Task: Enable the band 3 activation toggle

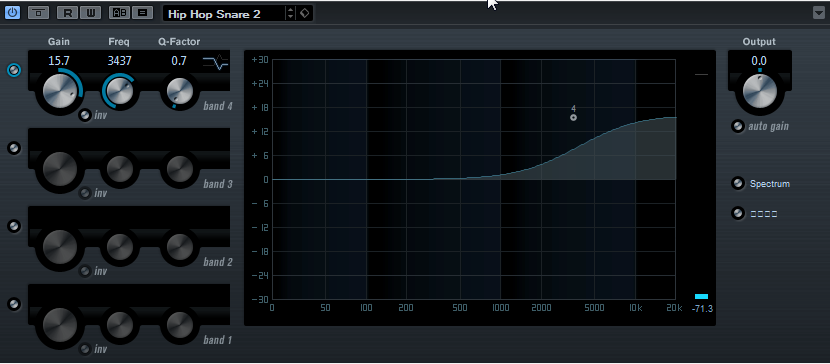Action: 14,148
